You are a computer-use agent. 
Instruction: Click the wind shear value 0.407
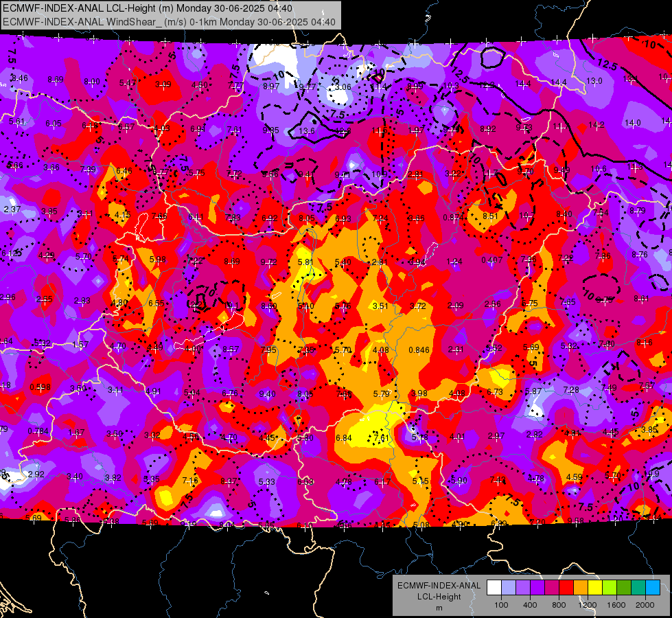coord(491,260)
